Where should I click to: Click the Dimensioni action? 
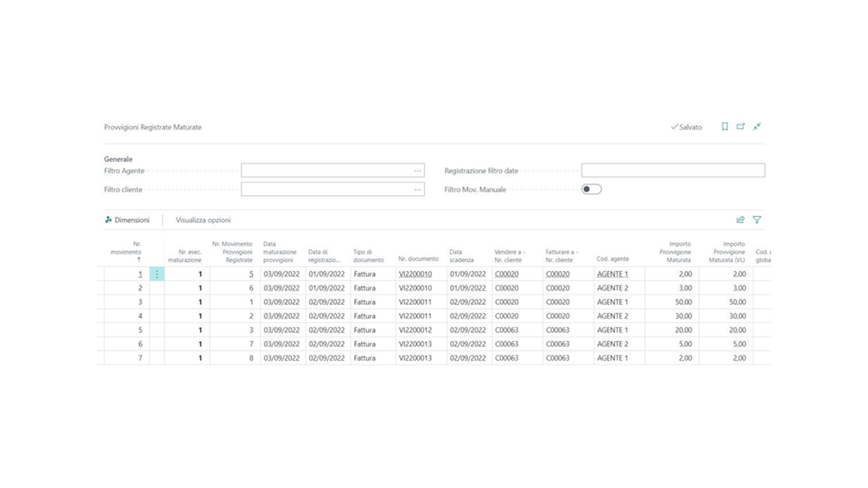coord(127,220)
